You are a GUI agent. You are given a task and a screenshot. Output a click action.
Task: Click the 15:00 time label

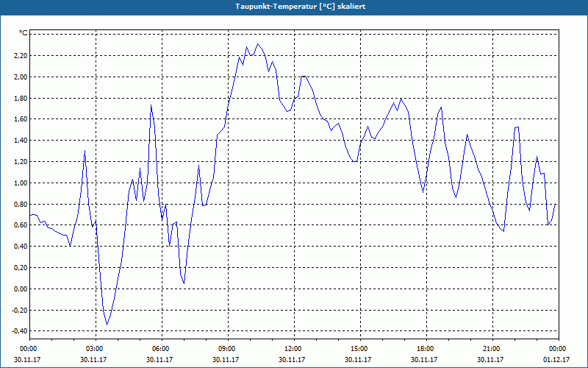pos(360,349)
